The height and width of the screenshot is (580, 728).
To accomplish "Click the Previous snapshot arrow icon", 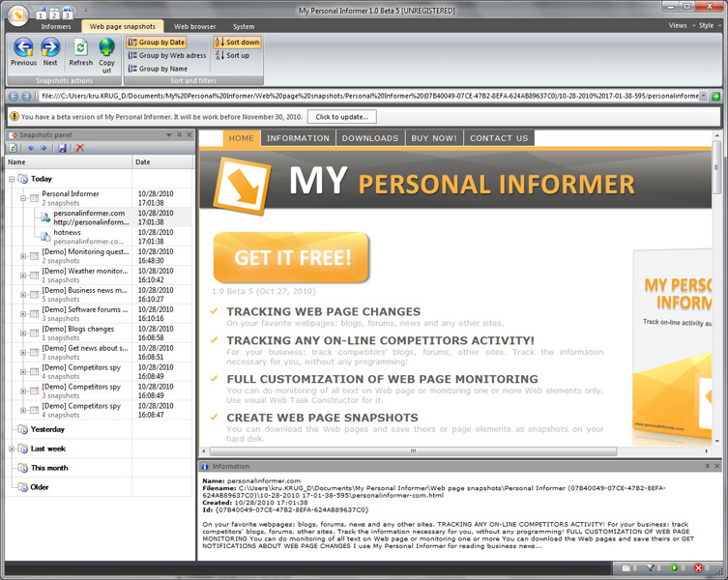I will coord(23,48).
